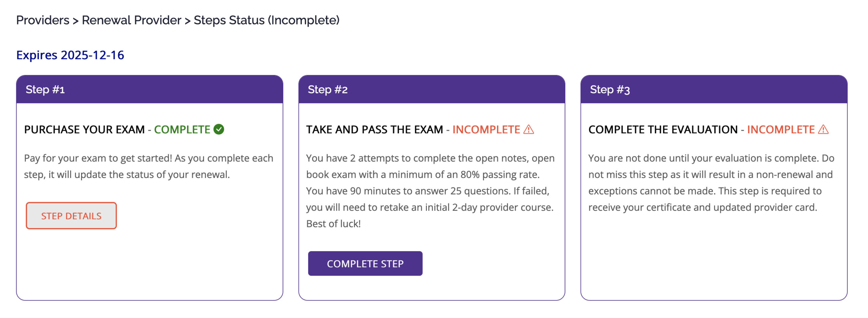868x318 pixels.
Task: Click the Complete the Evaluation heading
Action: tap(663, 130)
